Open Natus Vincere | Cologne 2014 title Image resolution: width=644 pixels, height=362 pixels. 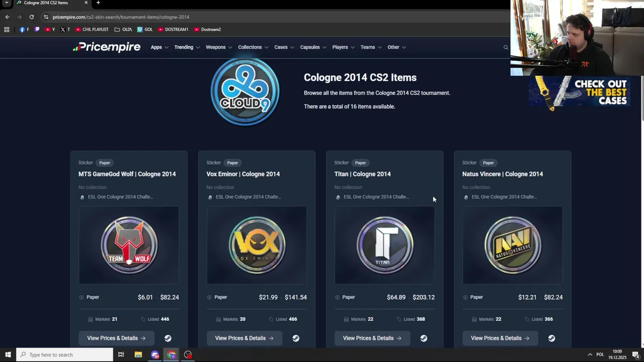point(503,174)
